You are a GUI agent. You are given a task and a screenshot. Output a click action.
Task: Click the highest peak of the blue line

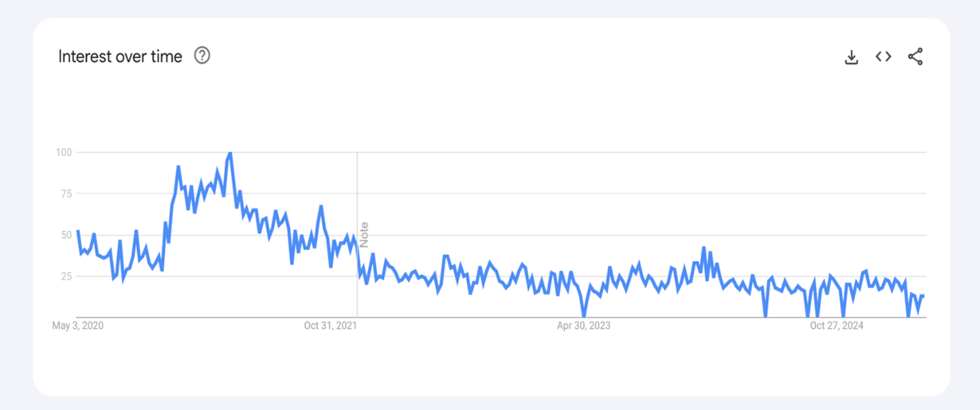click(230, 152)
